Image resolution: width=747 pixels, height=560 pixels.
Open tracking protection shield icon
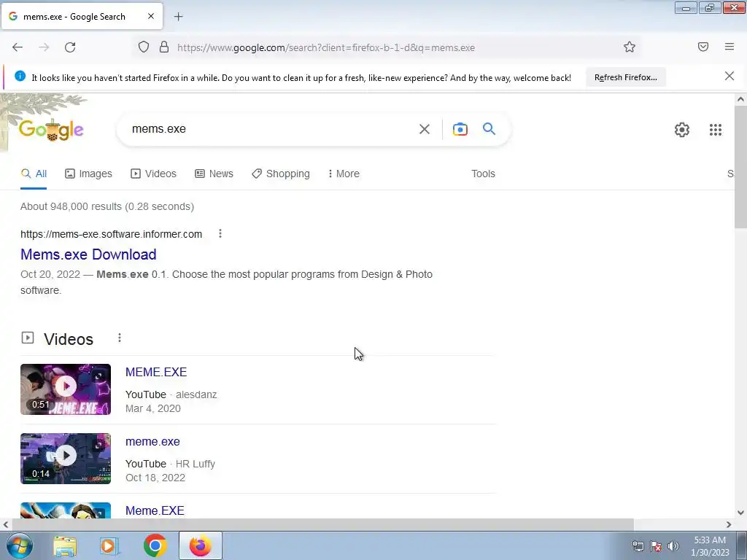(x=144, y=47)
